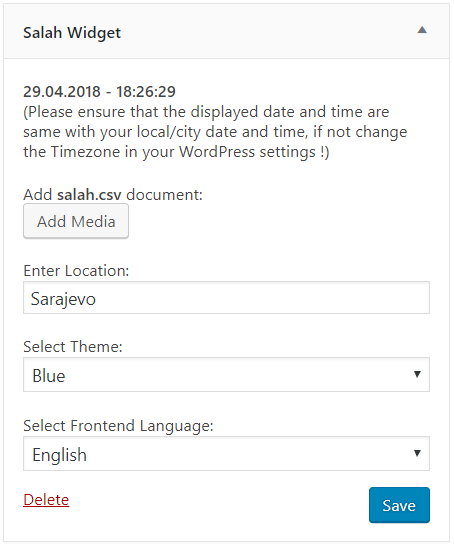Click the 'Enter Location:' label
This screenshot has width=454, height=546.
(76, 271)
